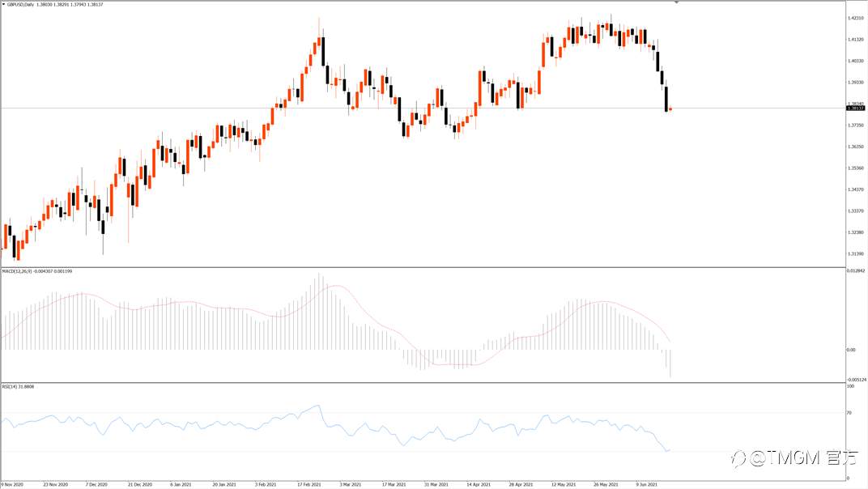Click the 1.35360 price axis label
The image size is (868, 489).
[856, 168]
